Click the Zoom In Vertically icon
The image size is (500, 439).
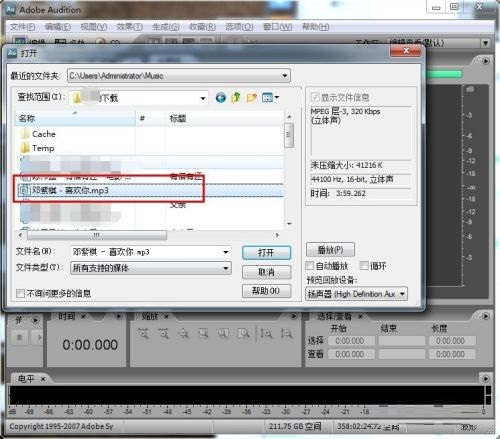266,333
